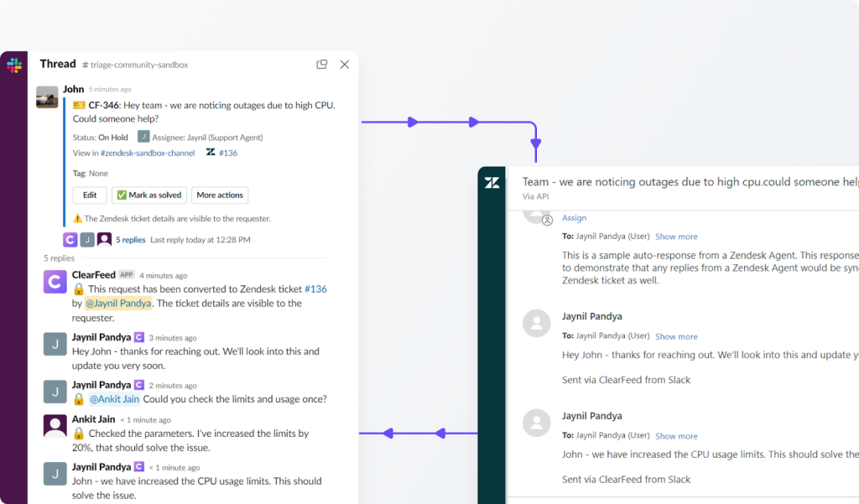859x504 pixels.
Task: Click the Edit button below the ticket status
Action: [90, 195]
